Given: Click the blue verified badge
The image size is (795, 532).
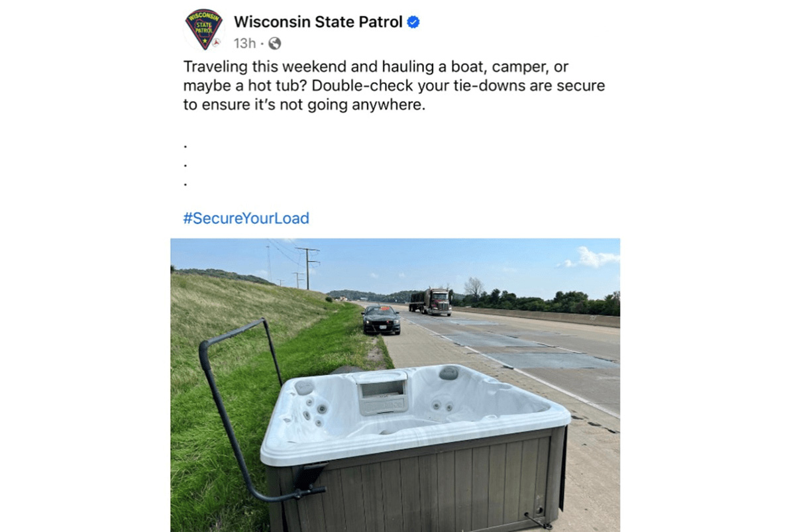Looking at the screenshot, I should click(x=413, y=23).
